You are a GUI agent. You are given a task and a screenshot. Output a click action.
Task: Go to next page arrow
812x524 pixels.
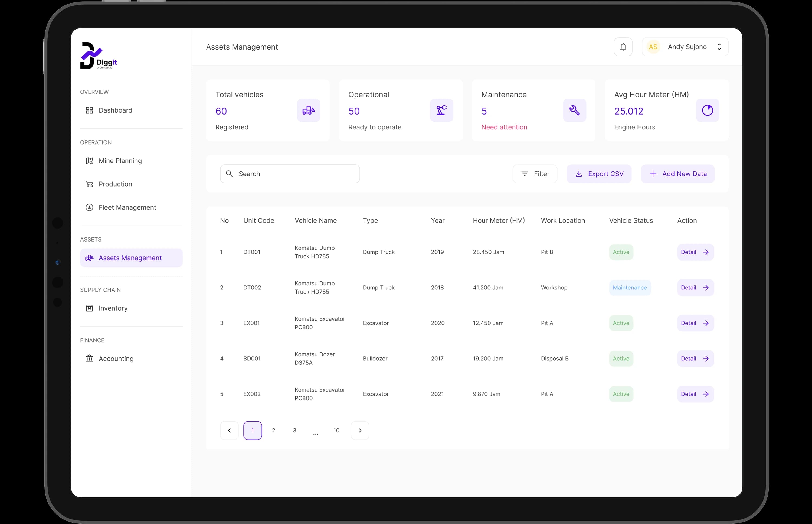360,430
